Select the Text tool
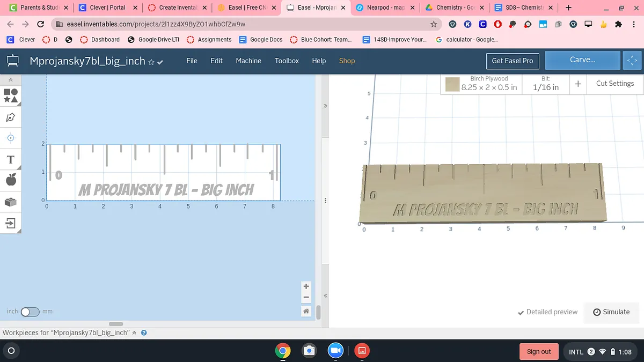 click(x=11, y=159)
